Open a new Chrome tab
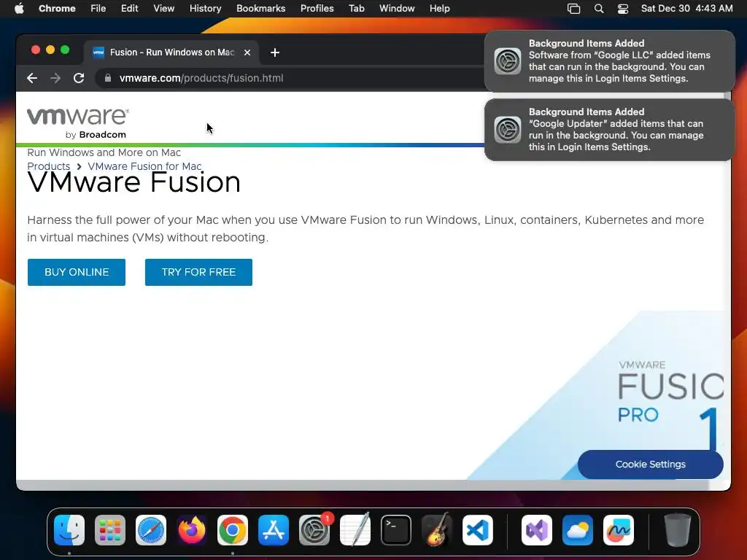This screenshot has height=560, width=747. coord(275,52)
